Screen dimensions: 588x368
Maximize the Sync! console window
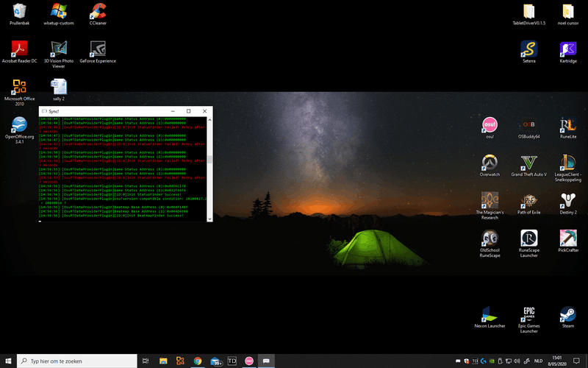(x=189, y=111)
